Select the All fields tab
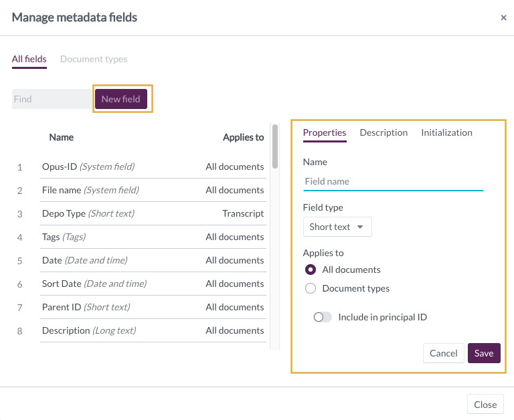 pos(29,59)
